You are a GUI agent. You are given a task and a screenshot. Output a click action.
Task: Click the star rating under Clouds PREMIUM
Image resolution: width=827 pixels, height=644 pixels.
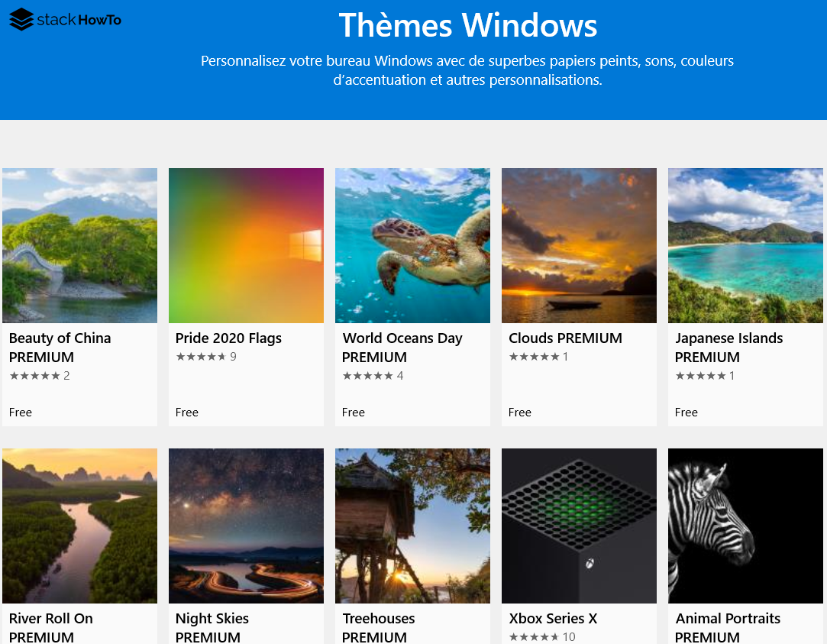(533, 356)
